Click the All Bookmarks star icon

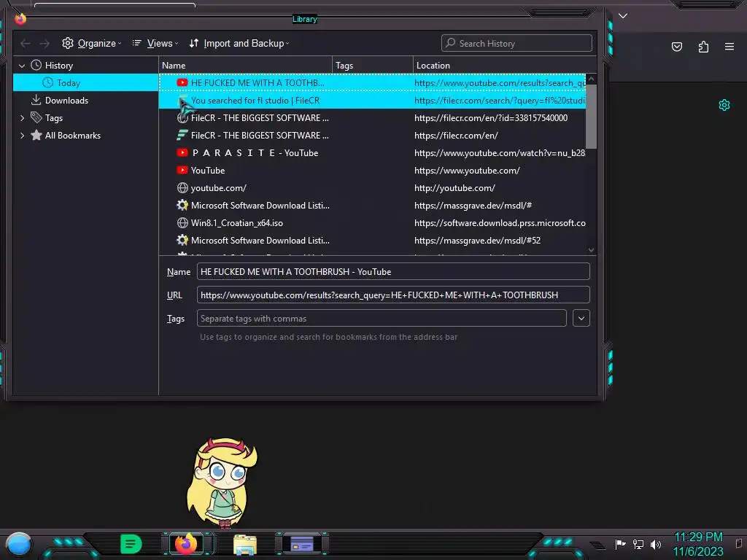(36, 135)
